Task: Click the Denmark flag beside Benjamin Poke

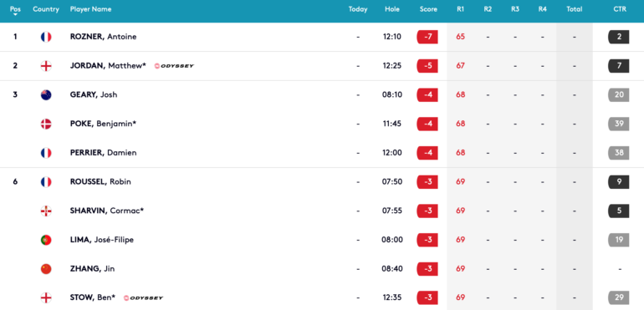Action: coord(46,124)
